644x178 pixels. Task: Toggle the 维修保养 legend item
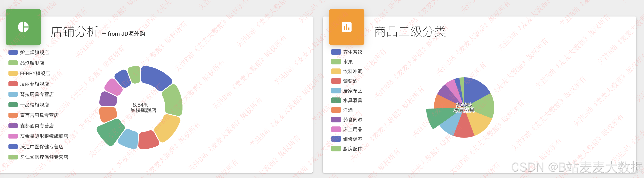tap(347, 139)
